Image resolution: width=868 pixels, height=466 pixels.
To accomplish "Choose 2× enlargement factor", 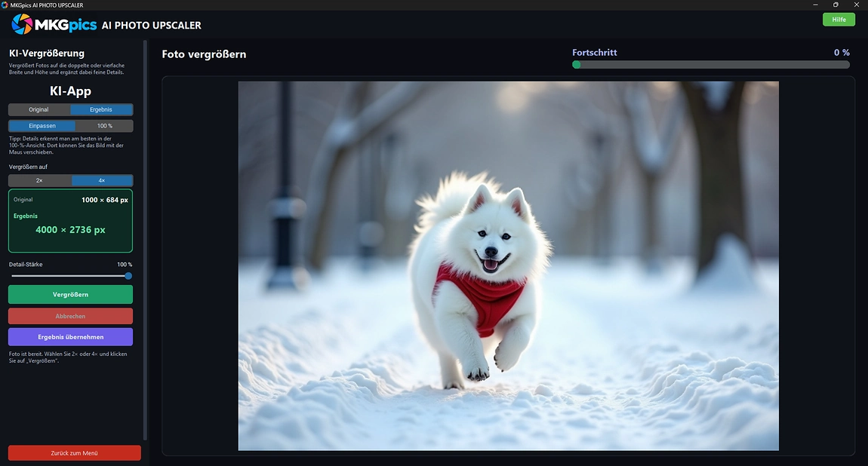I will point(39,180).
